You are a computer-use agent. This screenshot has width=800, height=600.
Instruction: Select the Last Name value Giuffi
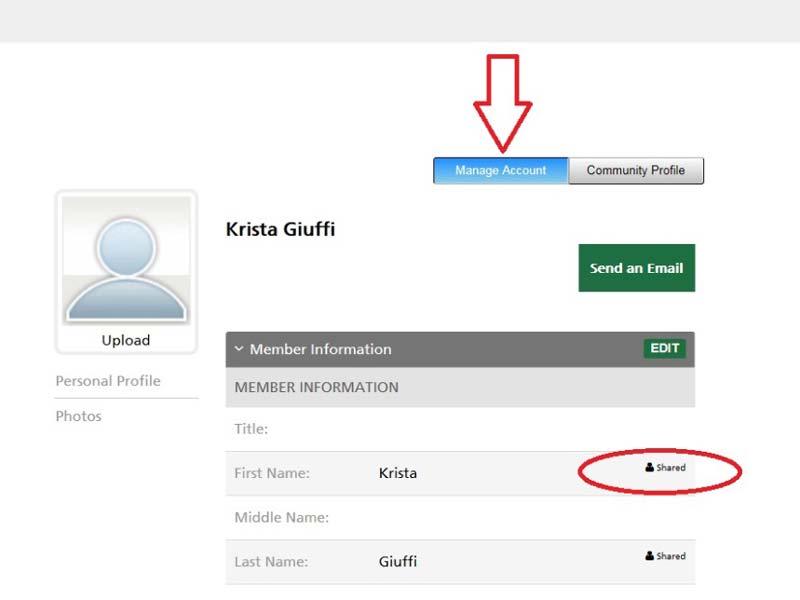tap(398, 562)
